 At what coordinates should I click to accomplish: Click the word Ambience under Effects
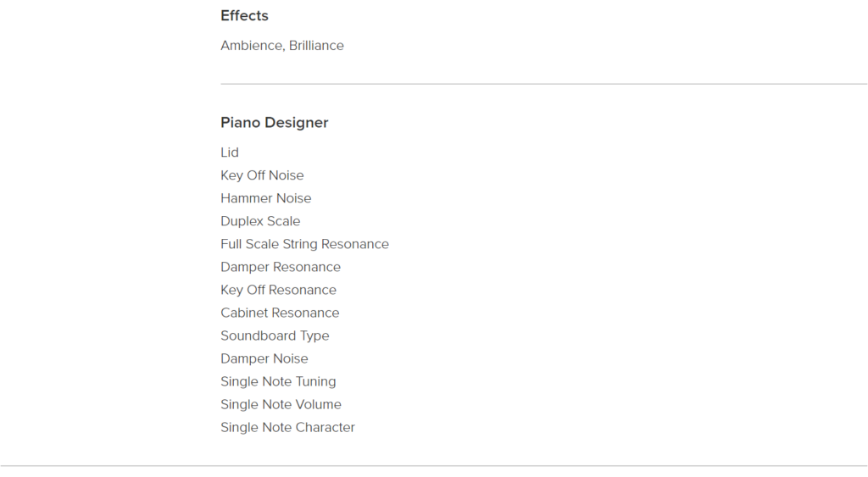click(x=253, y=46)
